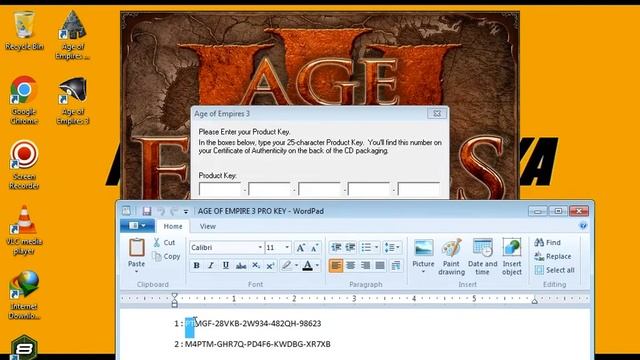Center the paragraph text
640x360 pixels.
pyautogui.click(x=351, y=266)
